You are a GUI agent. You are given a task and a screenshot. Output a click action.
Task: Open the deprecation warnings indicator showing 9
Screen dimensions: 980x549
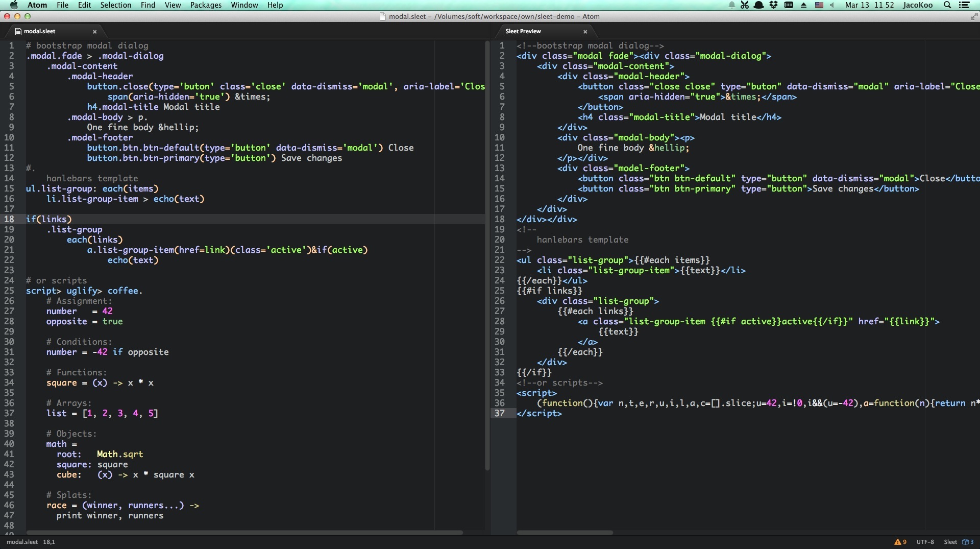[x=900, y=542]
